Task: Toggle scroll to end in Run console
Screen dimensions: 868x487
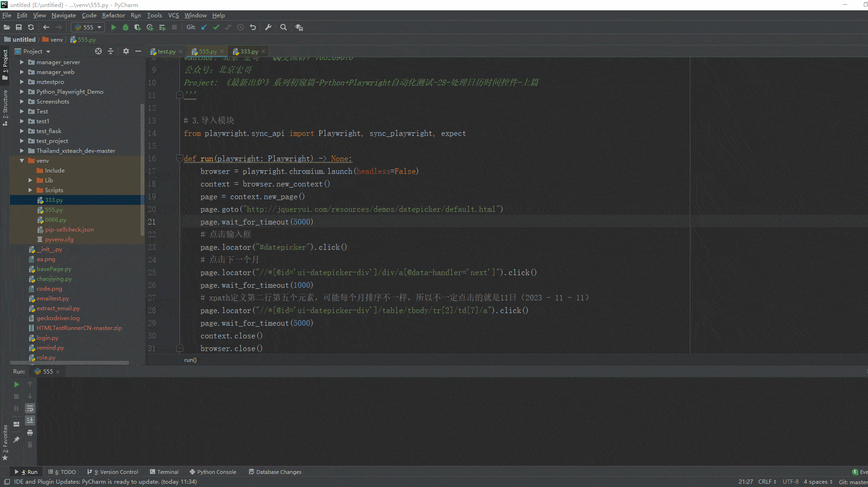Action: [30, 420]
